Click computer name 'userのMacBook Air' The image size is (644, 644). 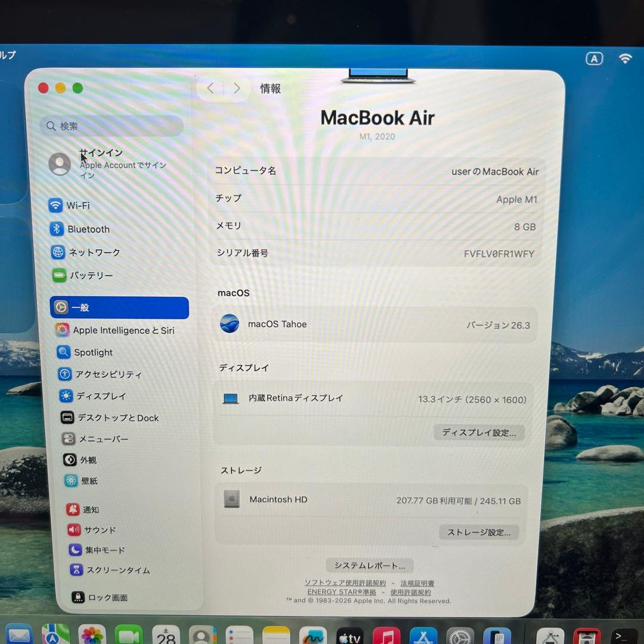495,171
